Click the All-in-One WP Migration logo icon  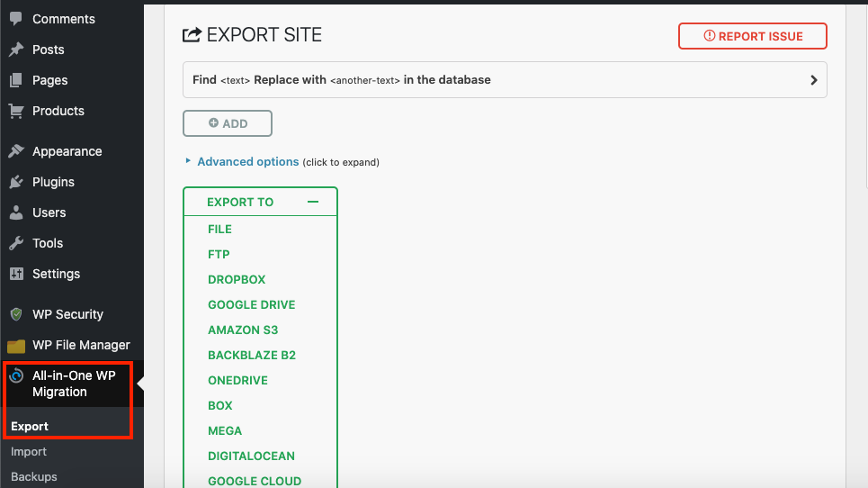click(x=16, y=375)
